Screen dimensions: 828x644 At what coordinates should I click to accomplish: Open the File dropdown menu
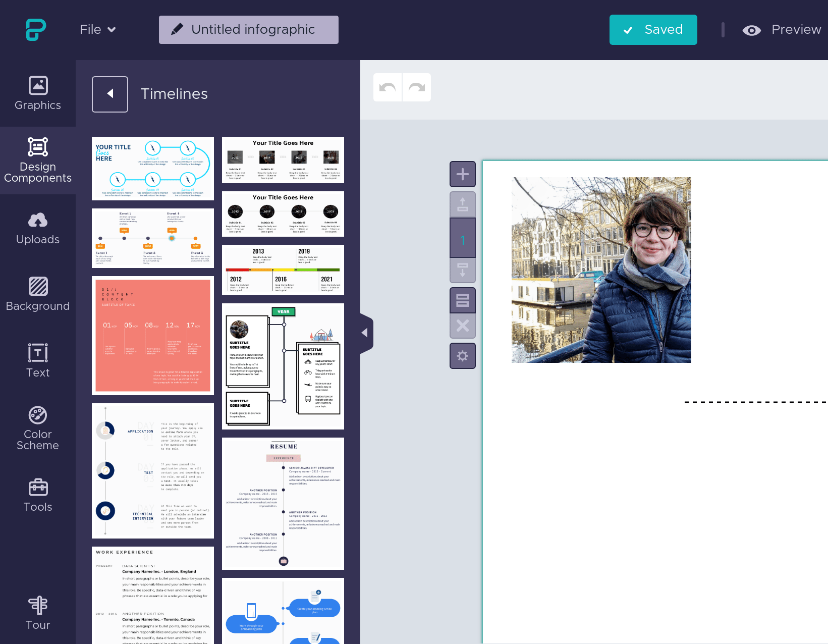tap(98, 30)
